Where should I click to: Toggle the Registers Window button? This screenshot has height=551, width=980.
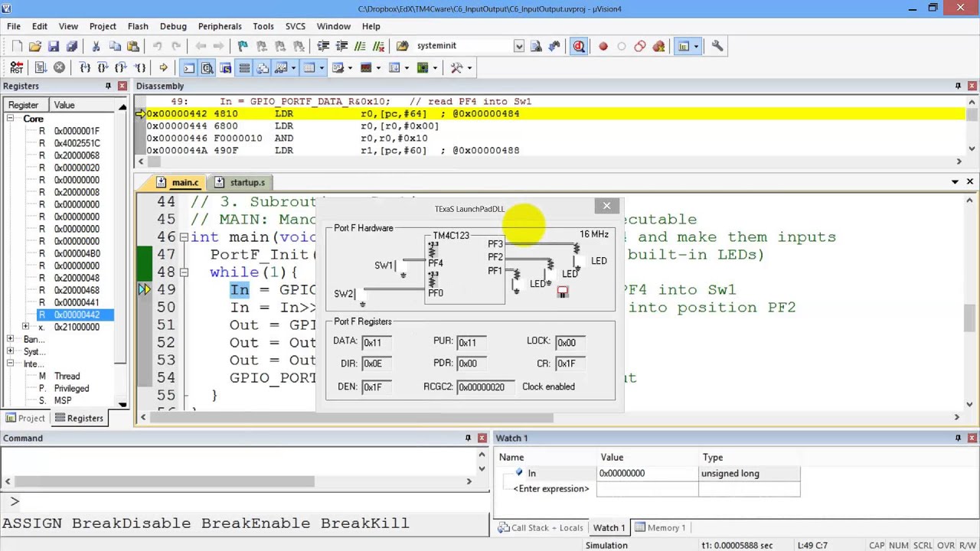tap(244, 68)
